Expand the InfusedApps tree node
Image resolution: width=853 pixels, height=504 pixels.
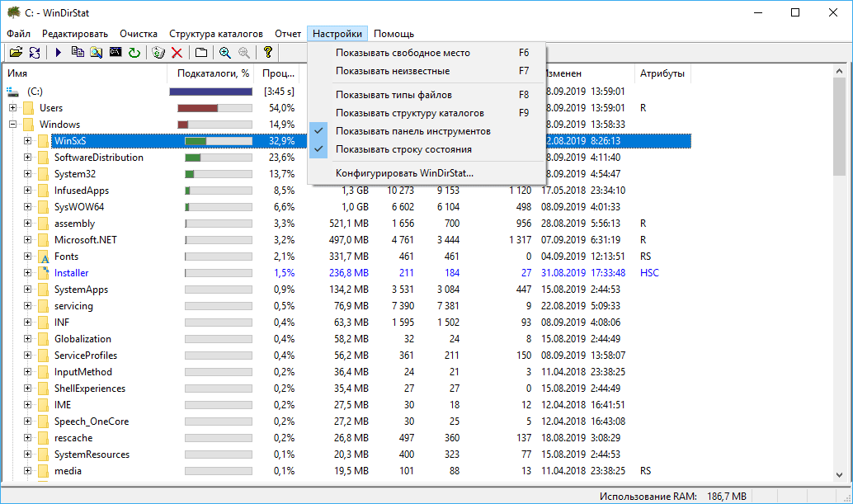pyautogui.click(x=27, y=191)
